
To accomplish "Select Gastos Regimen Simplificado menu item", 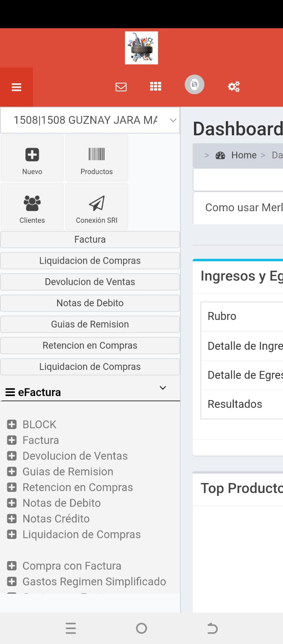I will pyautogui.click(x=94, y=582).
